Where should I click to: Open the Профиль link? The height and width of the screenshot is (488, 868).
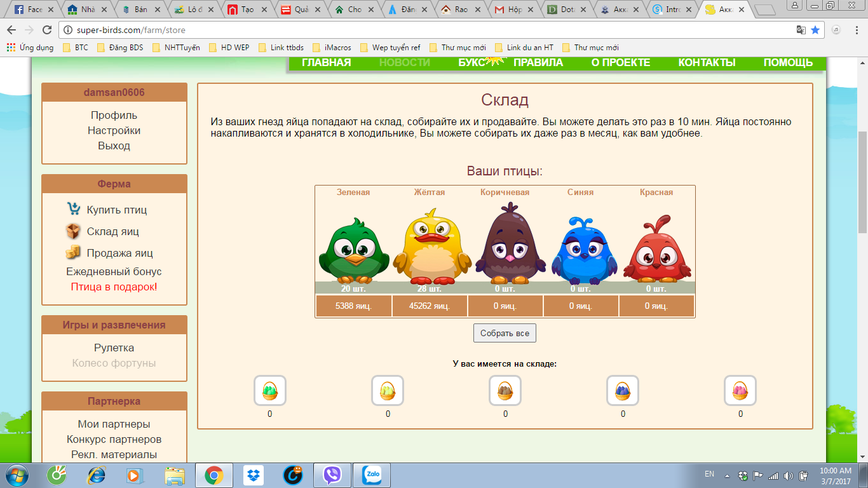tap(114, 115)
